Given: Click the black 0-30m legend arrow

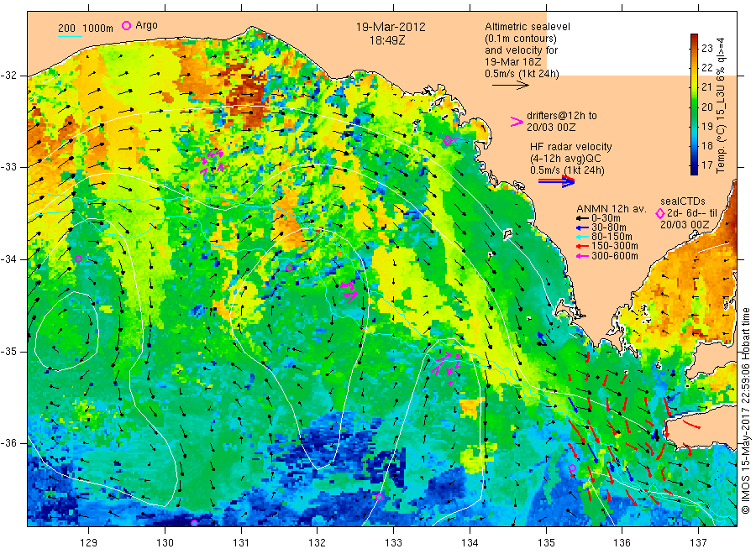Looking at the screenshot, I should pos(584,217).
